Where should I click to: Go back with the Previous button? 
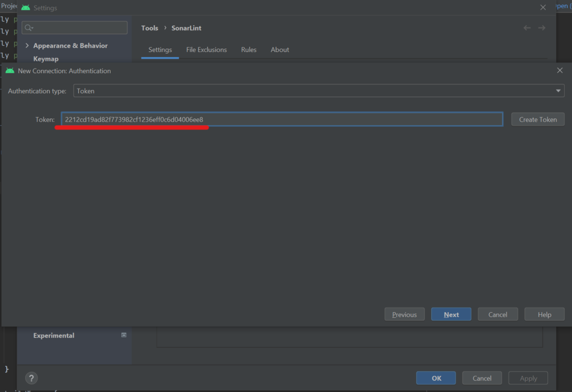[x=404, y=314]
